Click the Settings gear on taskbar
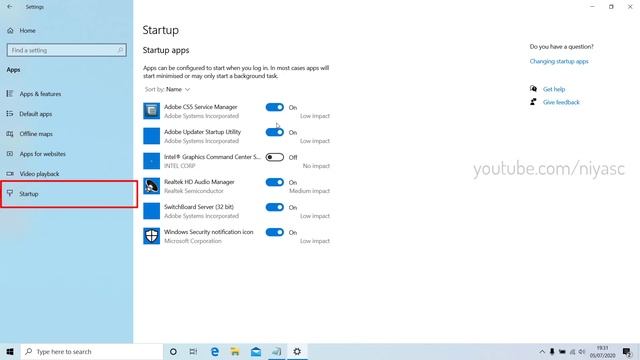640x360 pixels. pyautogui.click(x=297, y=351)
